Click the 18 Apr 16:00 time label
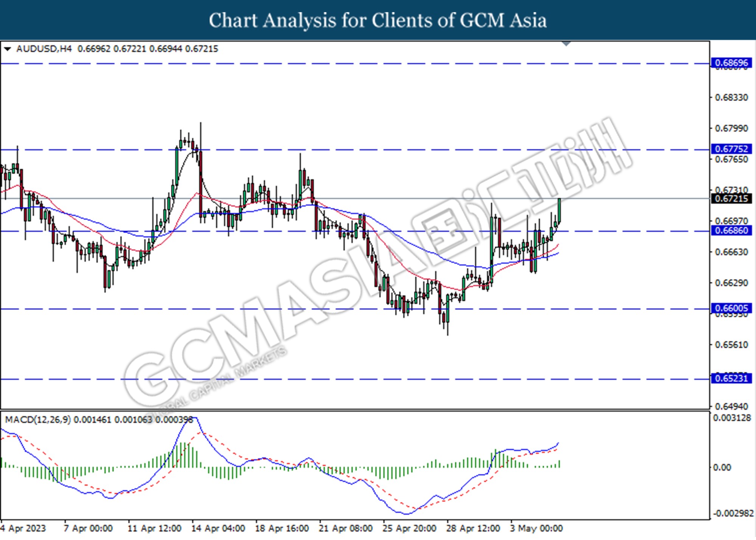This screenshot has height=540, width=756. coord(282,528)
